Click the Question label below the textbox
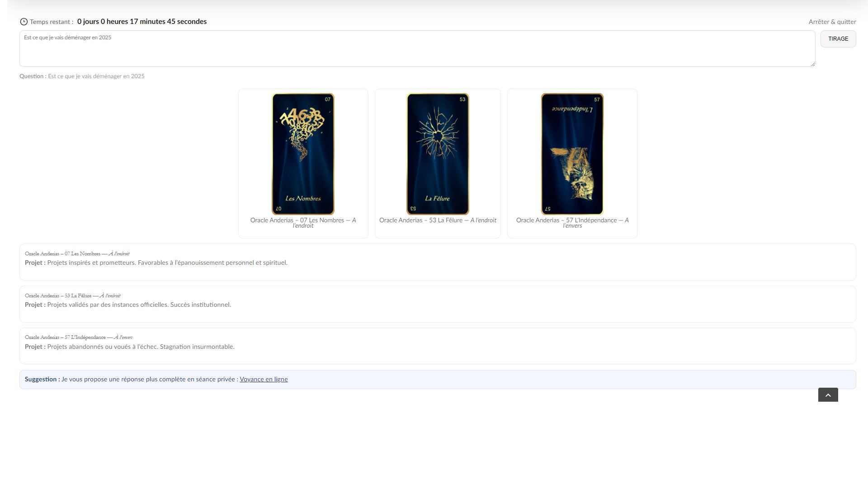This screenshot has width=868, height=488. coord(33,76)
